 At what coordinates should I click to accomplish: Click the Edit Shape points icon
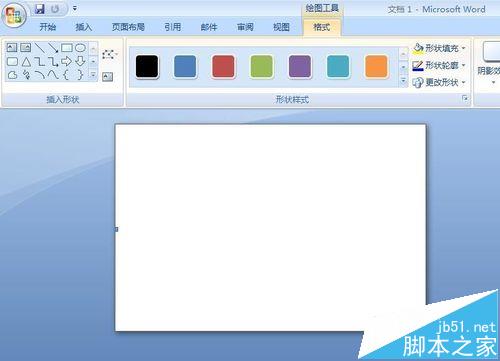pos(109,54)
